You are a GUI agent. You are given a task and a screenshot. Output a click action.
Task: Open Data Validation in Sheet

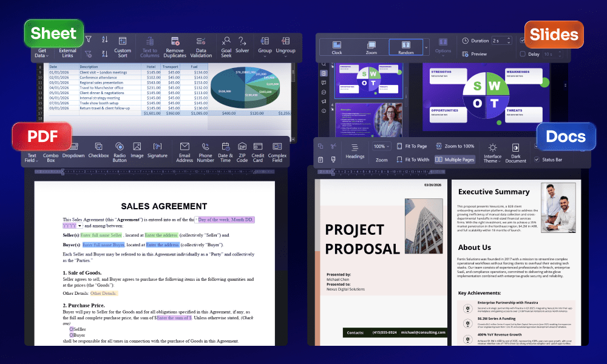coord(201,47)
